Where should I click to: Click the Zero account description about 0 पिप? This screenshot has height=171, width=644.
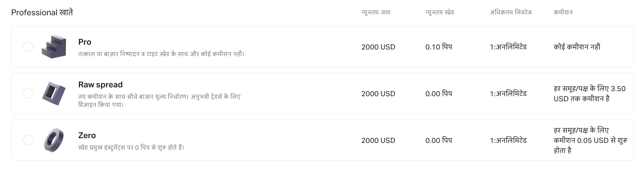click(x=131, y=148)
